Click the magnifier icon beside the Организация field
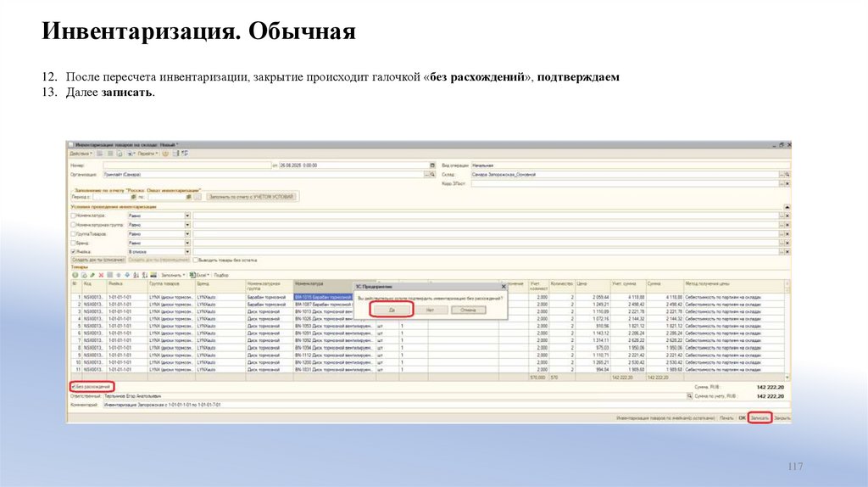Screen dimensions: 868x487 [x=432, y=175]
